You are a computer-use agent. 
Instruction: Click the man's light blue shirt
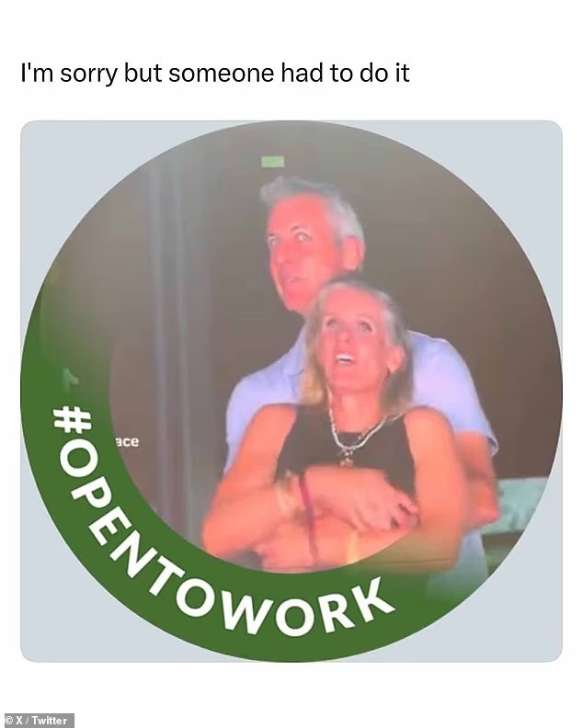pyautogui.click(x=451, y=386)
